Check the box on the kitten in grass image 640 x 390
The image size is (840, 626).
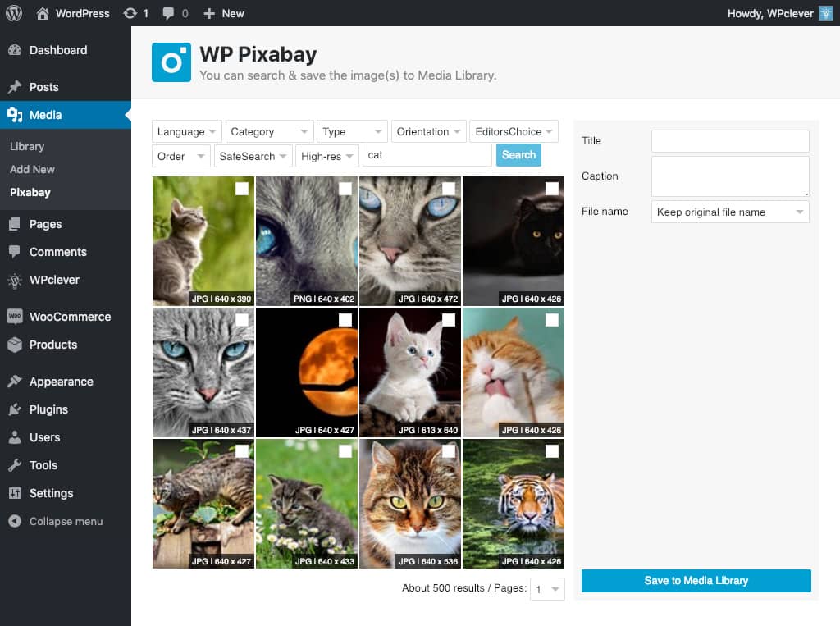[x=242, y=189]
